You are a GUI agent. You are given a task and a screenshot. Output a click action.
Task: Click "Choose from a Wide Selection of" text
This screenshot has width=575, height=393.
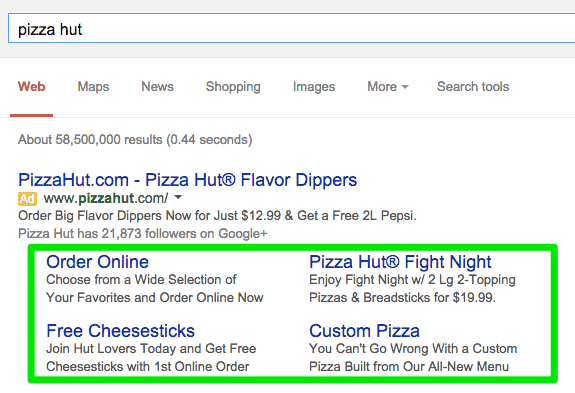pyautogui.click(x=141, y=280)
